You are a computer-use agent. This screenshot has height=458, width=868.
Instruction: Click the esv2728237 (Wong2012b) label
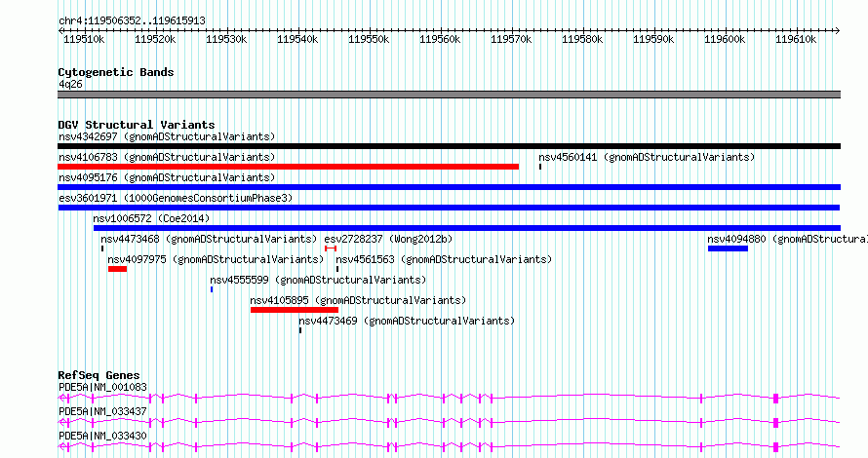point(388,239)
